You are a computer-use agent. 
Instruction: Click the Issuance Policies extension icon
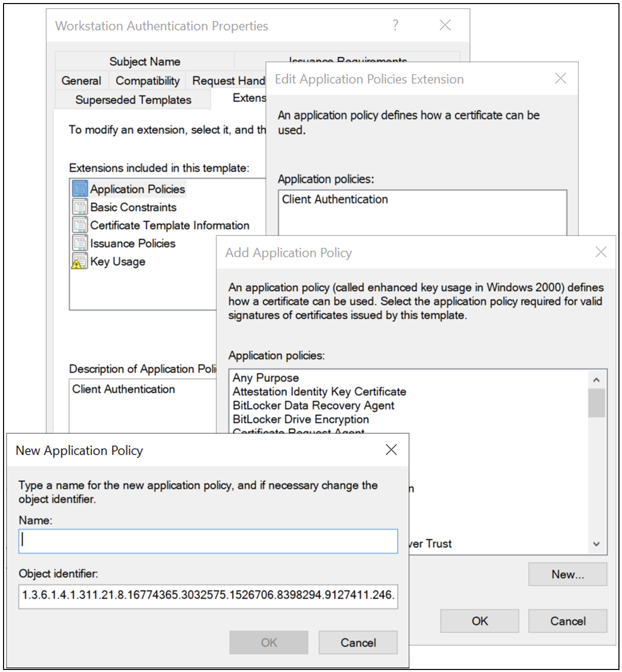(x=80, y=243)
